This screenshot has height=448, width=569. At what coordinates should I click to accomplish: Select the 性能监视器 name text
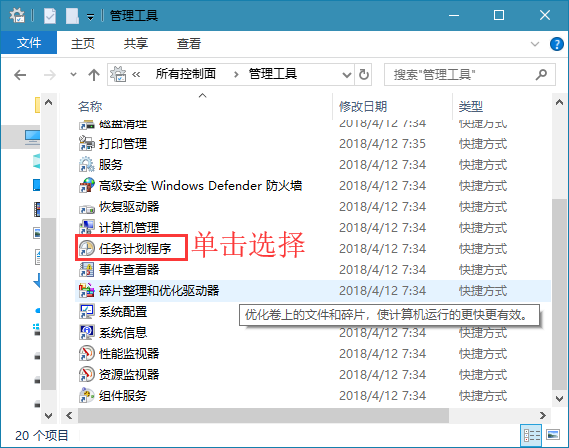[129, 353]
